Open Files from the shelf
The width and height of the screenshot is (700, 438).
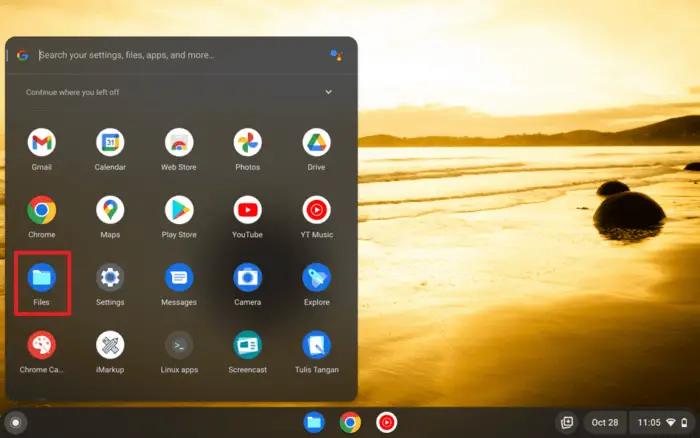[314, 422]
